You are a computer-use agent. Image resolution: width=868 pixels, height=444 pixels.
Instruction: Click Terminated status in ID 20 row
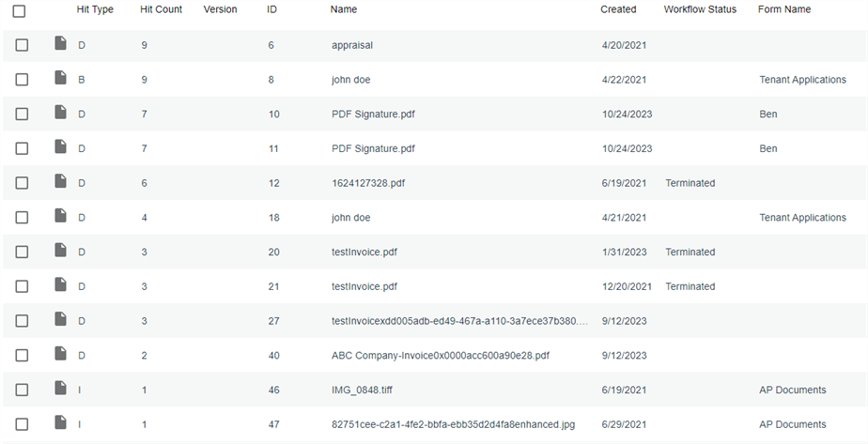click(690, 252)
